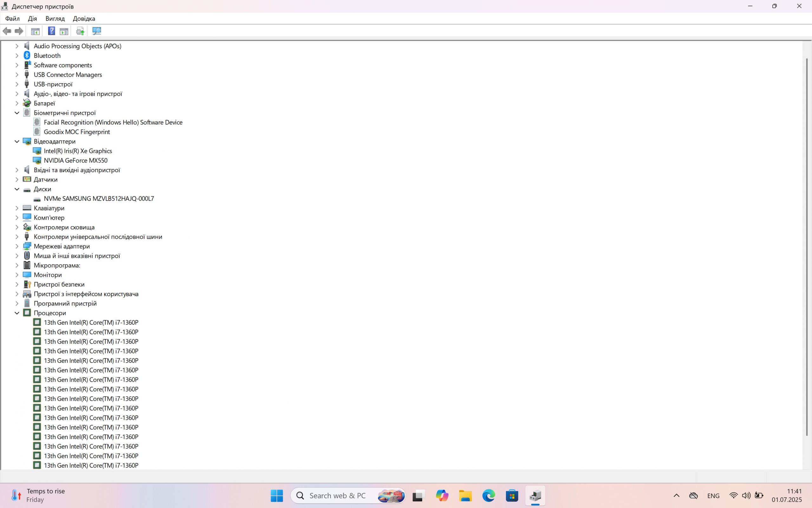Click the vertical scrollbar thumb
812x508 pixels.
coord(807,247)
